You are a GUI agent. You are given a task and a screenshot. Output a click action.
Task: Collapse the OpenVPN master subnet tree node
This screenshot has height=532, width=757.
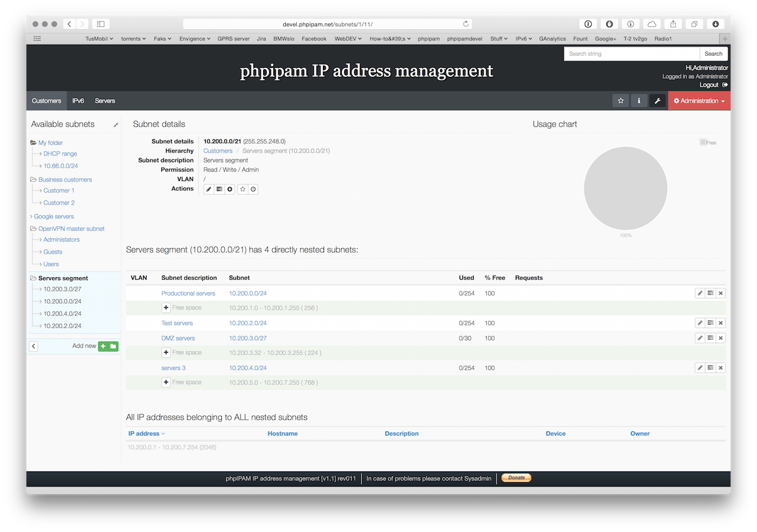tap(33, 229)
